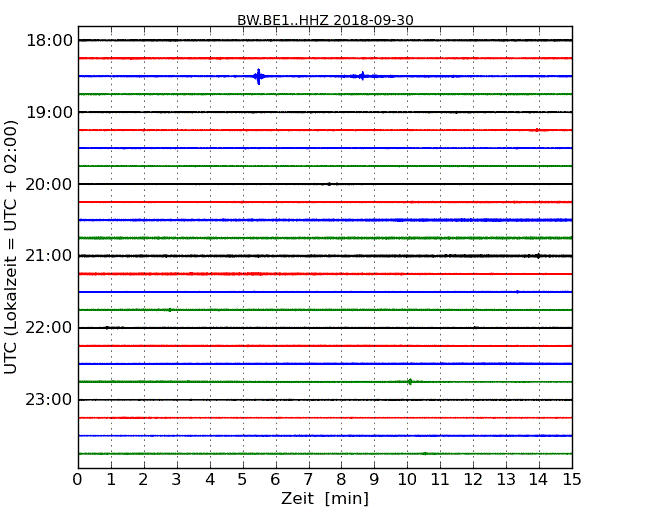Screen dimensions: 650x520
Task: Click the x-axis tick label 5
Action: tap(243, 480)
